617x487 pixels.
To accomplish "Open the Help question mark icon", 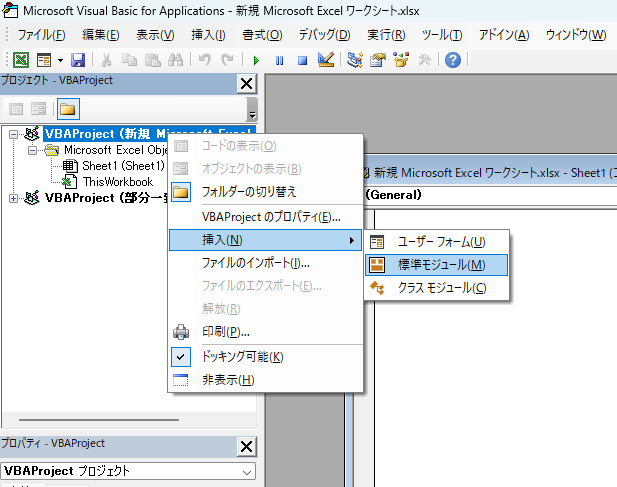I will [452, 60].
